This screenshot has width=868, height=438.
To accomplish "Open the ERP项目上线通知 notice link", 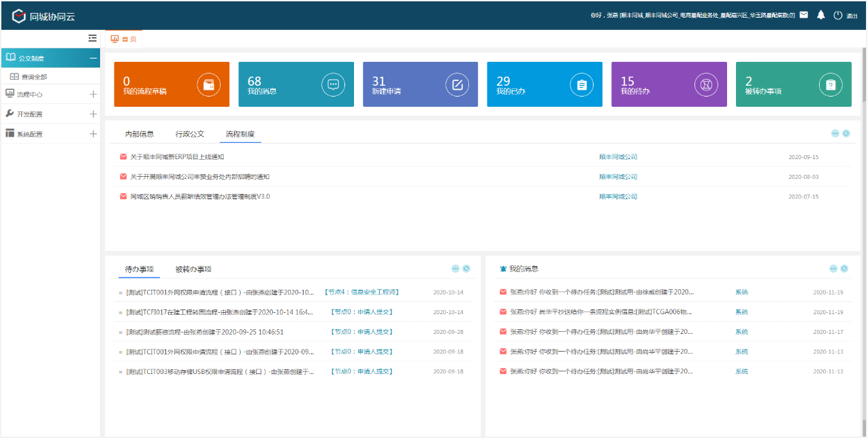I will pyautogui.click(x=177, y=157).
